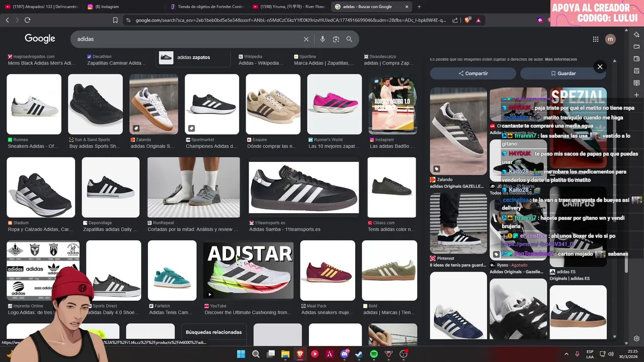Open the Esquire beige sneaker image
This screenshot has width=644, height=362.
[x=273, y=104]
